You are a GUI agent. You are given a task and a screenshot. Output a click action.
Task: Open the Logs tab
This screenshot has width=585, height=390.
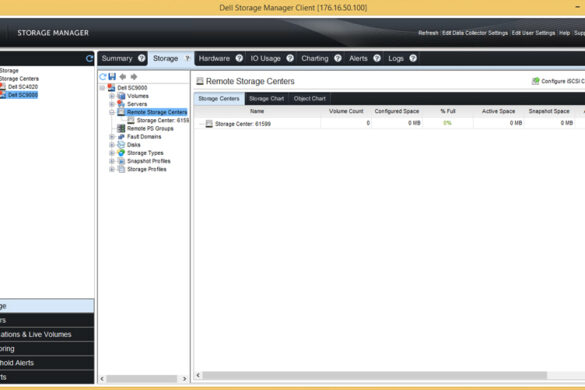396,58
